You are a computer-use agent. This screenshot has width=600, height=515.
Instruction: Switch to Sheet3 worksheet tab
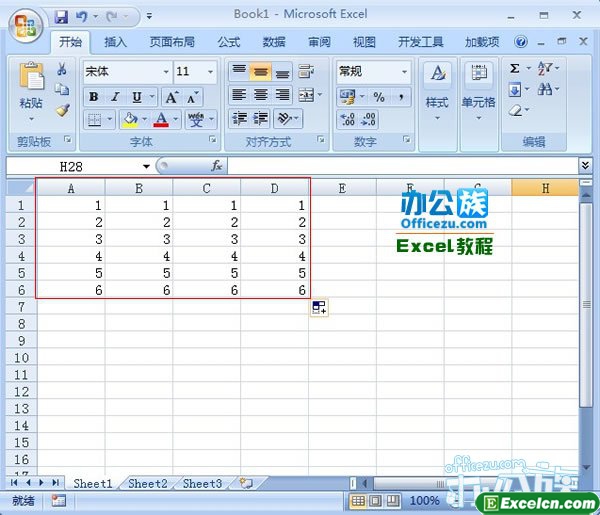[x=202, y=484]
